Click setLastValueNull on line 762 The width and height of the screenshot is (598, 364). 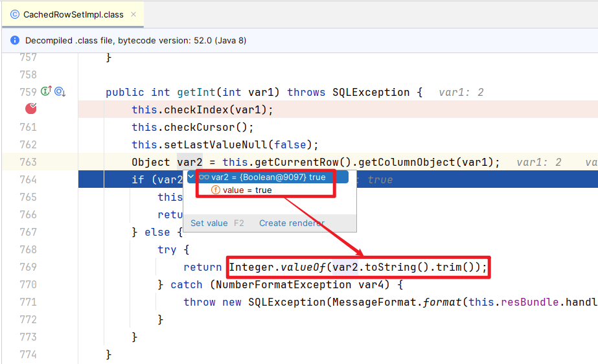point(216,145)
